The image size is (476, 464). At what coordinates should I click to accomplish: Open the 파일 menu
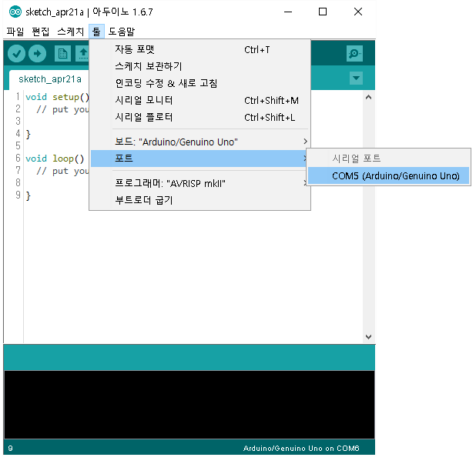tap(15, 32)
